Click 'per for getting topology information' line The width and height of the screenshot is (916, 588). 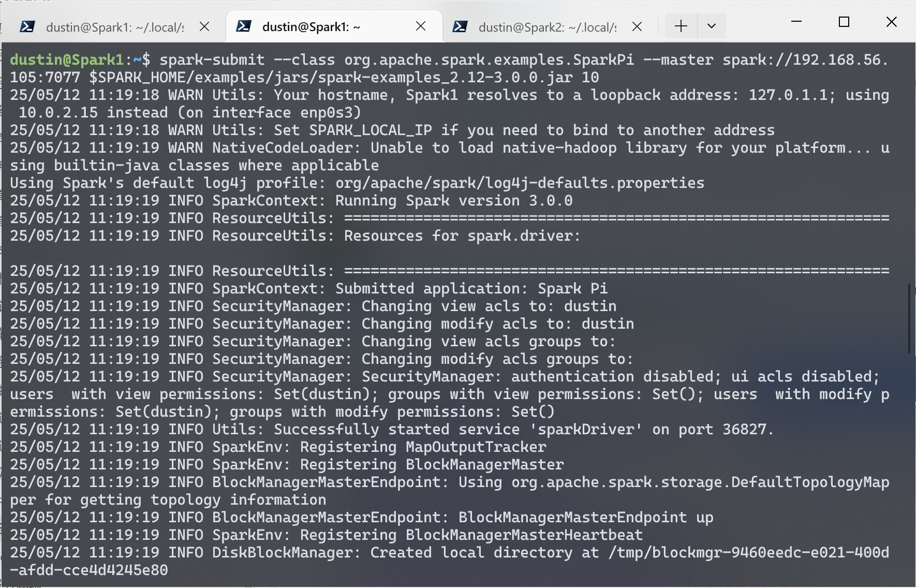(x=168, y=500)
